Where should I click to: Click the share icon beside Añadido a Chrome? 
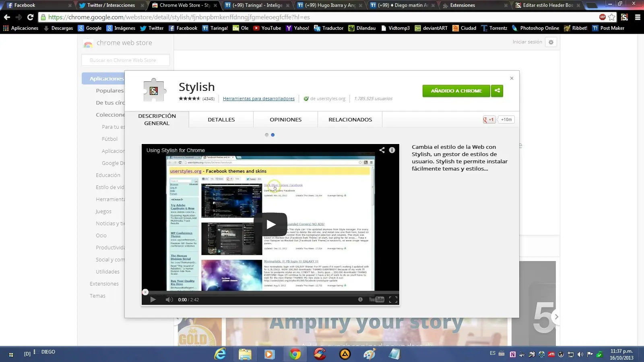pos(497,91)
